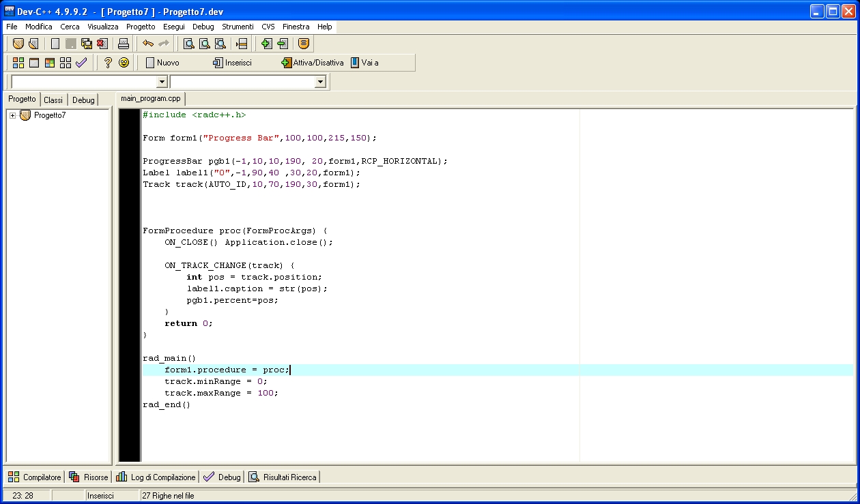The width and height of the screenshot is (860, 504).
Task: Click the new source file icon
Action: point(55,44)
